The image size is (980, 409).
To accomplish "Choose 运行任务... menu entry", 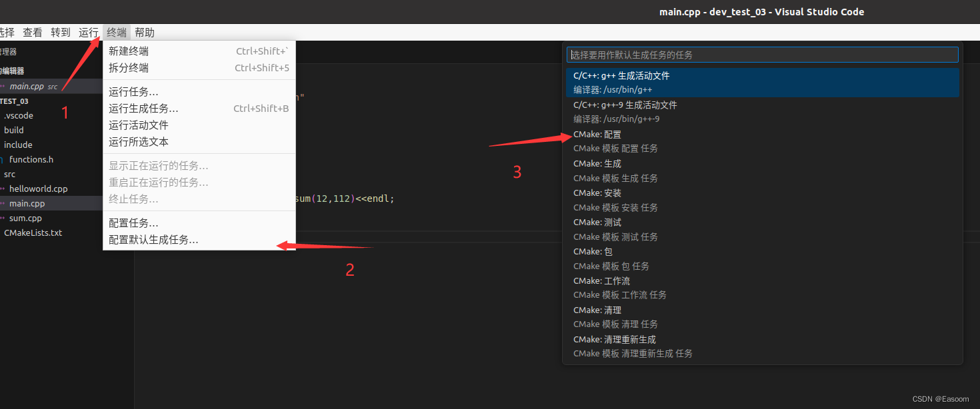I will pos(199,92).
